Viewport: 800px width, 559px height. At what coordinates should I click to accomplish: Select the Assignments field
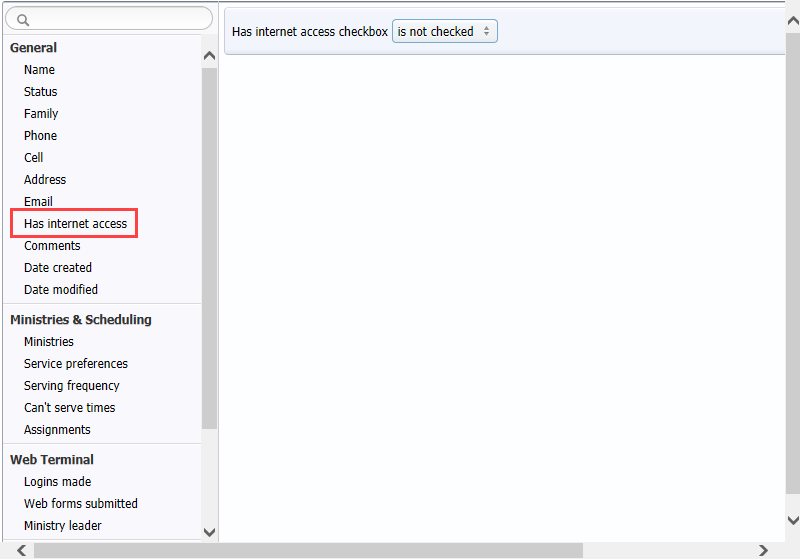(x=57, y=430)
